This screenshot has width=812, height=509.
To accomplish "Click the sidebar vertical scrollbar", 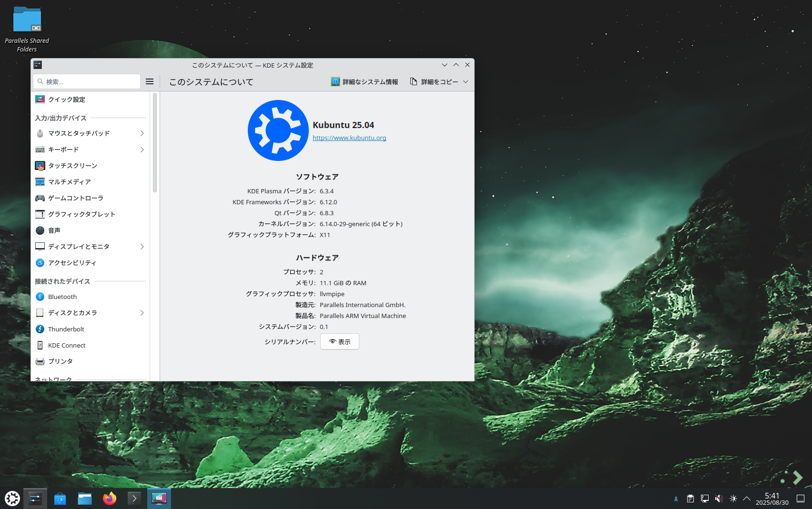I will pos(154,143).
